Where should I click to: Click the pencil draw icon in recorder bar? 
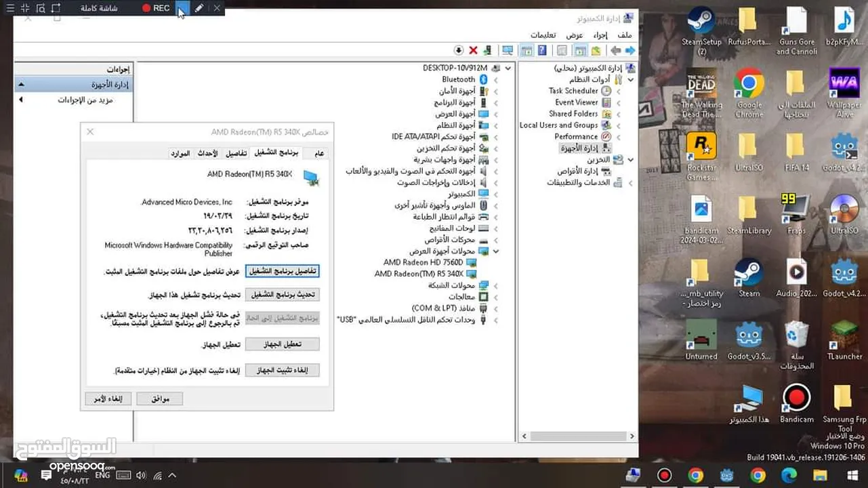click(x=199, y=8)
